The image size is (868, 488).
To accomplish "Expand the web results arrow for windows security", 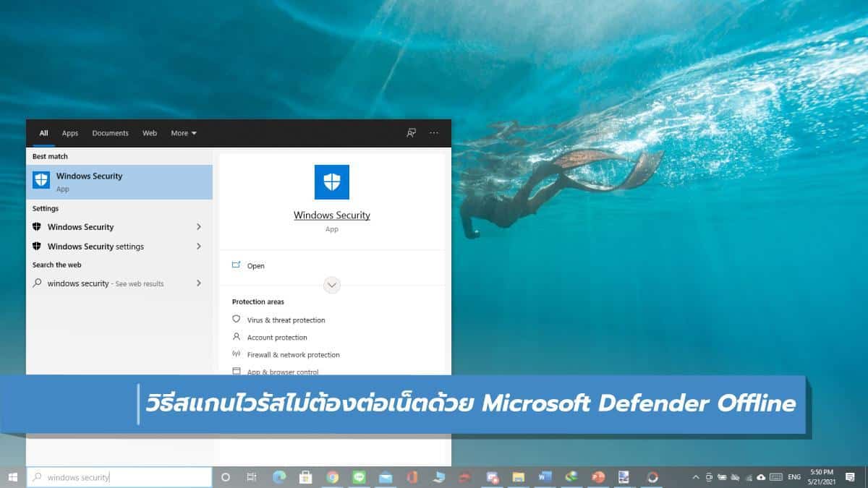I will coord(199,283).
